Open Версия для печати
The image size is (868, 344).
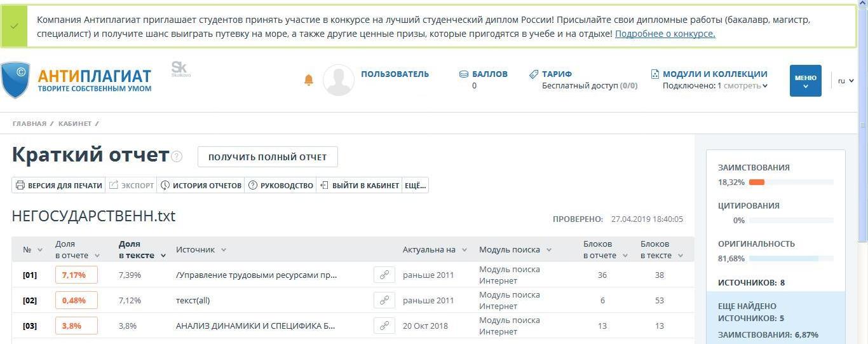tap(58, 186)
